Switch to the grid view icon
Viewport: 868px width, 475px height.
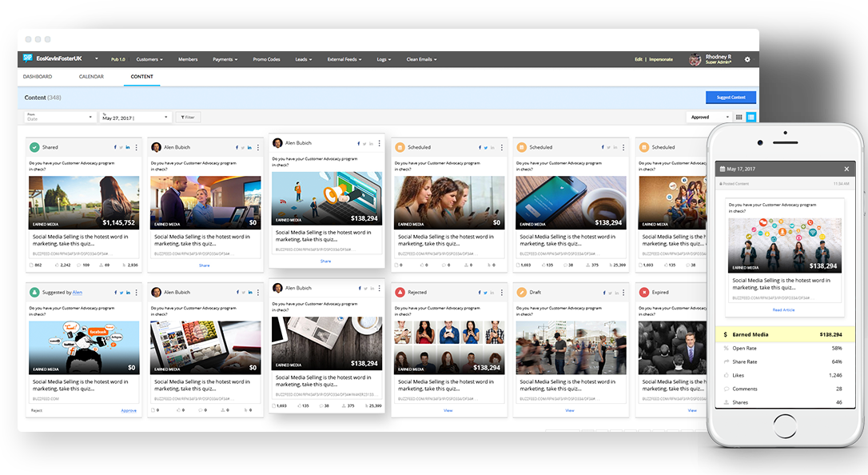click(739, 118)
